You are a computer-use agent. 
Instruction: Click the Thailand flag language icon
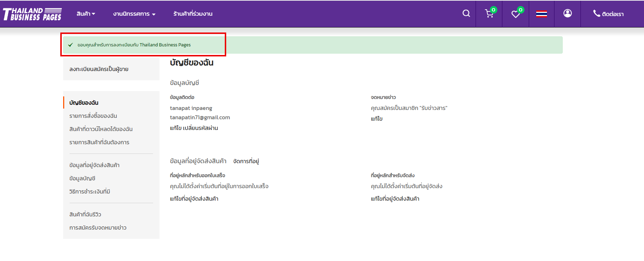(x=541, y=14)
